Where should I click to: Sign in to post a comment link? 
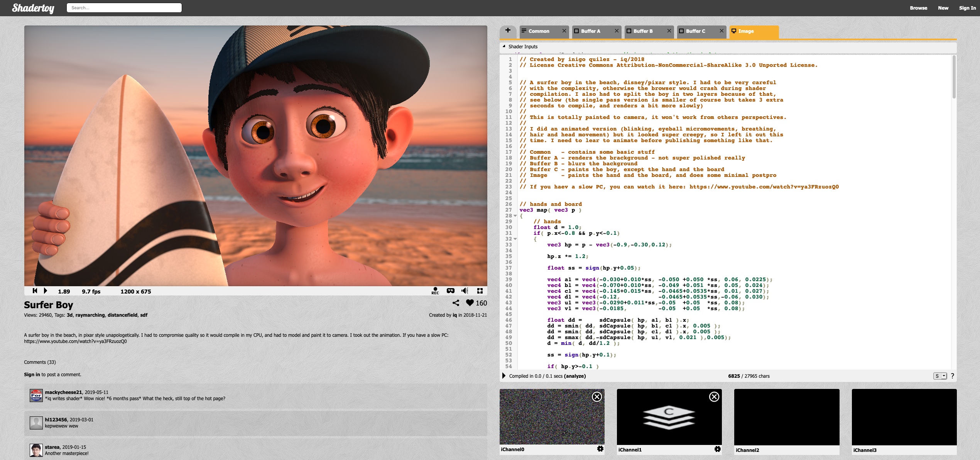(32, 375)
